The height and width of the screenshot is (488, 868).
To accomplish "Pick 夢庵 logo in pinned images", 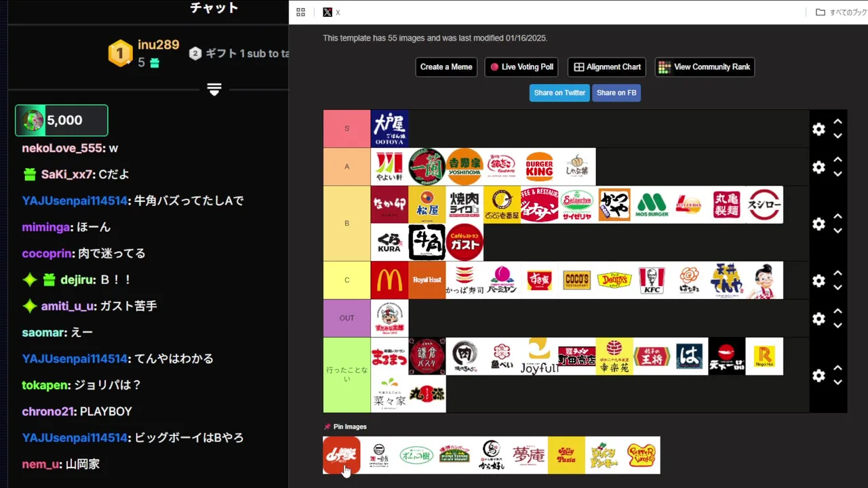I will tap(529, 455).
